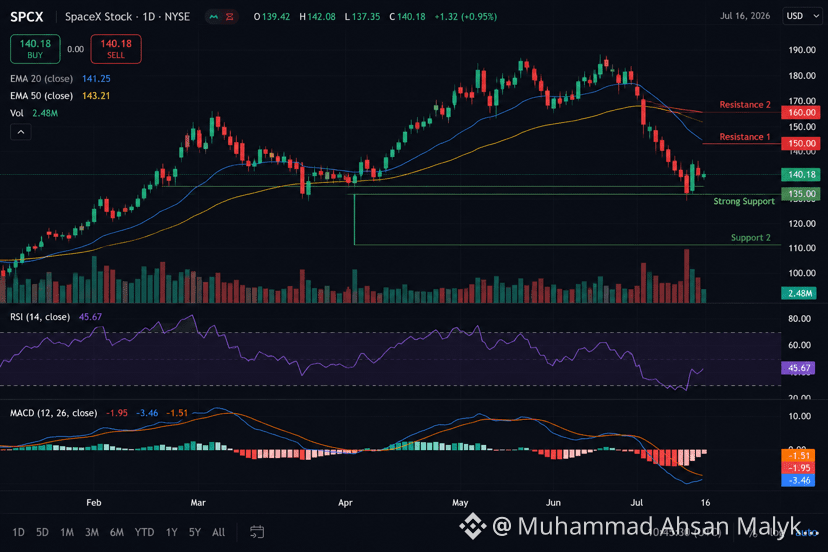Click the purple 45.67 RSI axis tag

(x=798, y=368)
